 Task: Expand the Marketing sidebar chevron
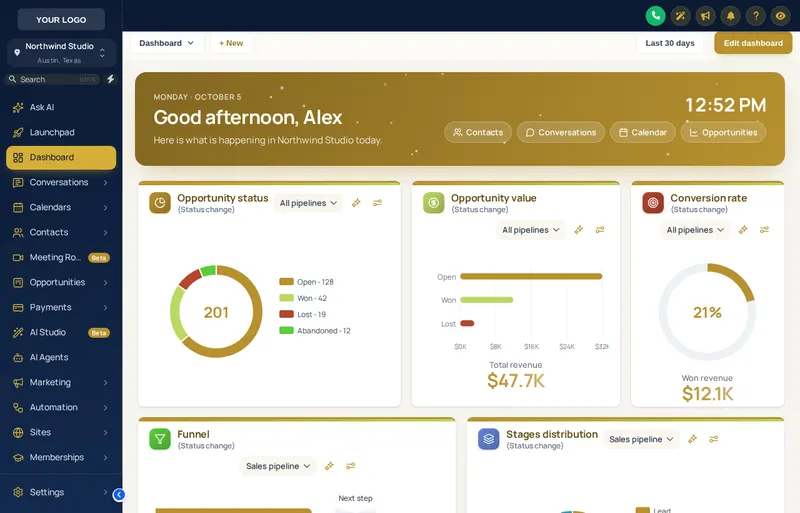click(x=106, y=382)
